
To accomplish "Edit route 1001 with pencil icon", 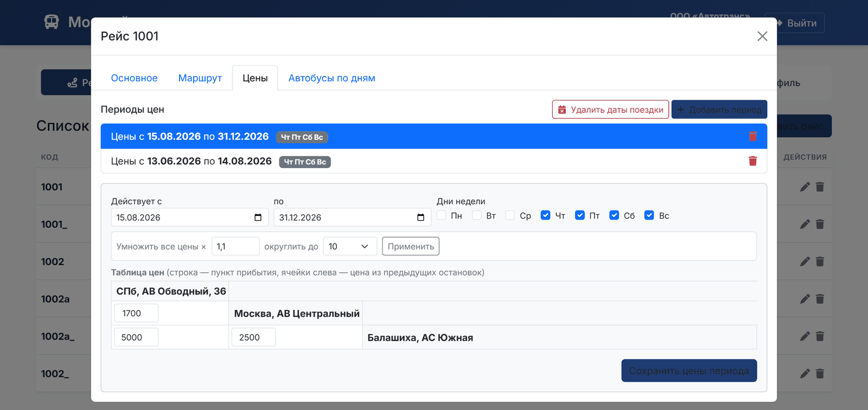I will (805, 187).
